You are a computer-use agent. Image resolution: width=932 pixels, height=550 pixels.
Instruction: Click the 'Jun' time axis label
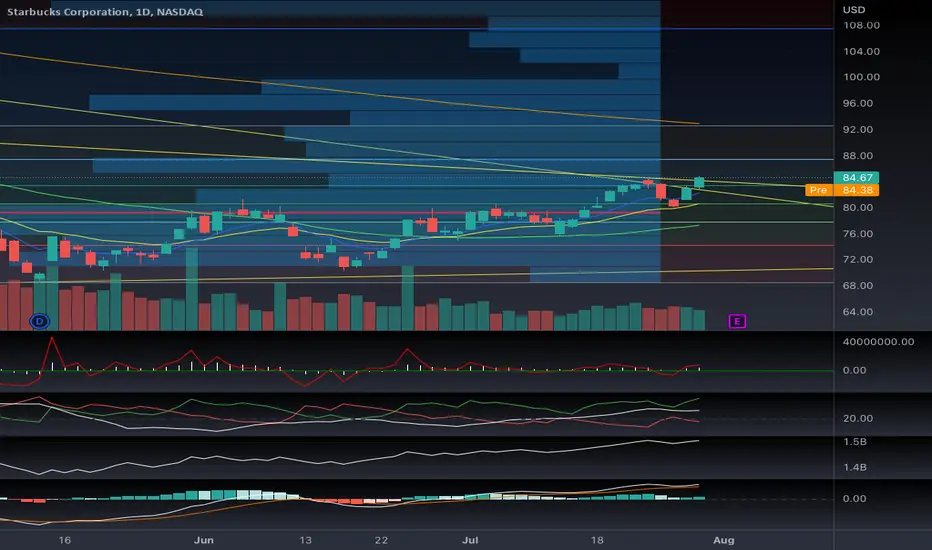pos(204,540)
